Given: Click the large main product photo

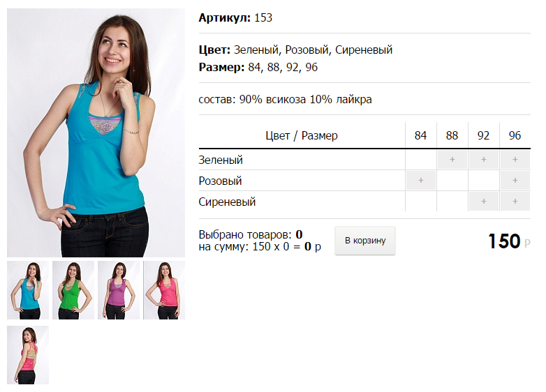Looking at the screenshot, I should (x=96, y=133).
